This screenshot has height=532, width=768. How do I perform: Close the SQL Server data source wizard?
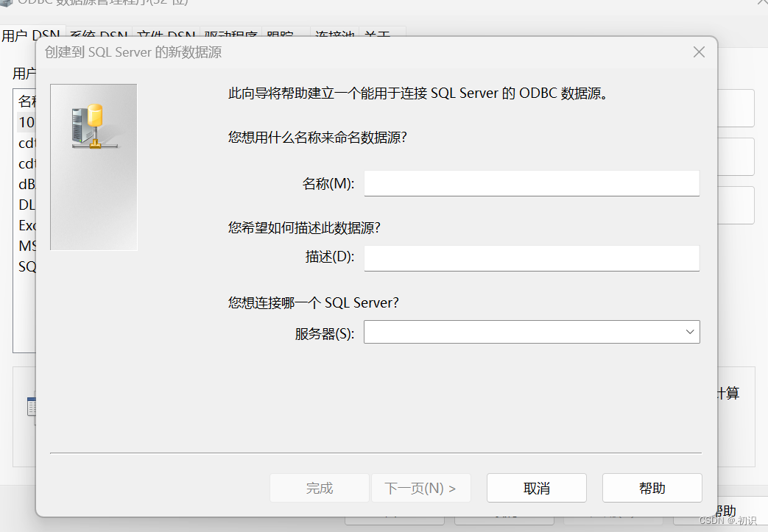coord(699,52)
